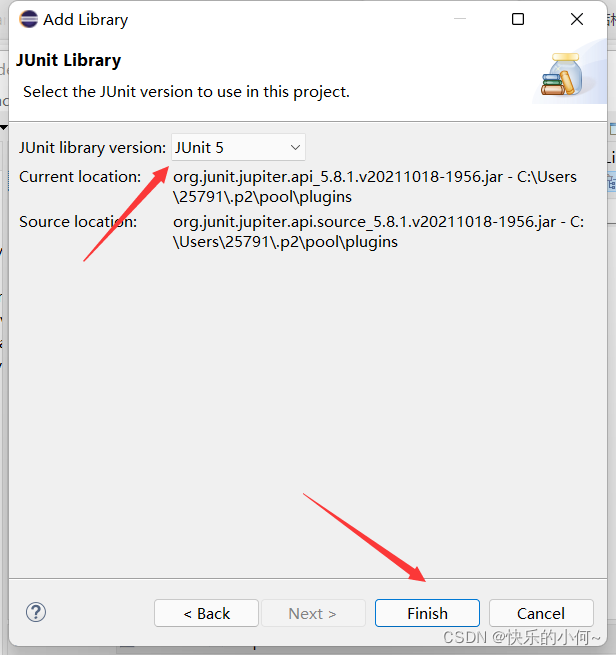The image size is (616, 655).
Task: Select the org.junit.jupiter.api_5.8.1 jar path text
Action: click(375, 187)
